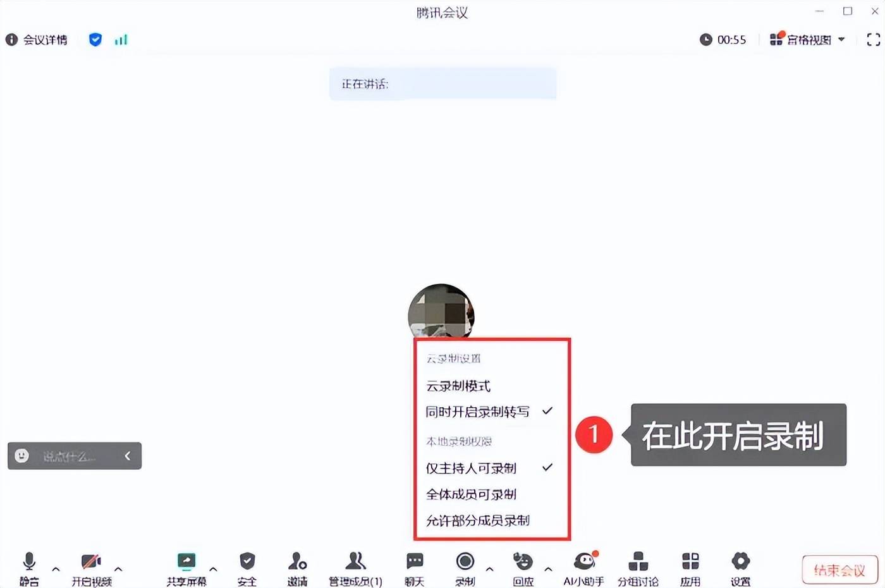Image resolution: width=885 pixels, height=588 pixels.
Task: Start screen sharing (共享屏幕)
Action: point(186,568)
